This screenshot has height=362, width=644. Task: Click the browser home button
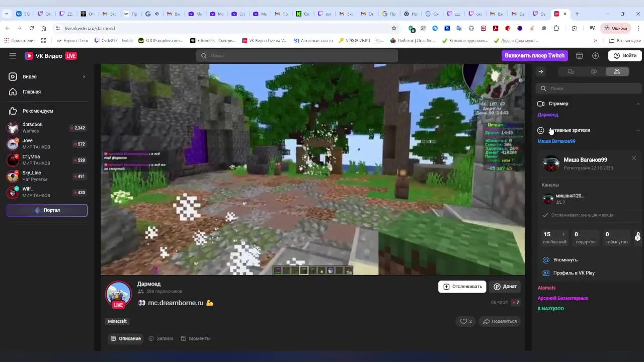click(x=44, y=28)
